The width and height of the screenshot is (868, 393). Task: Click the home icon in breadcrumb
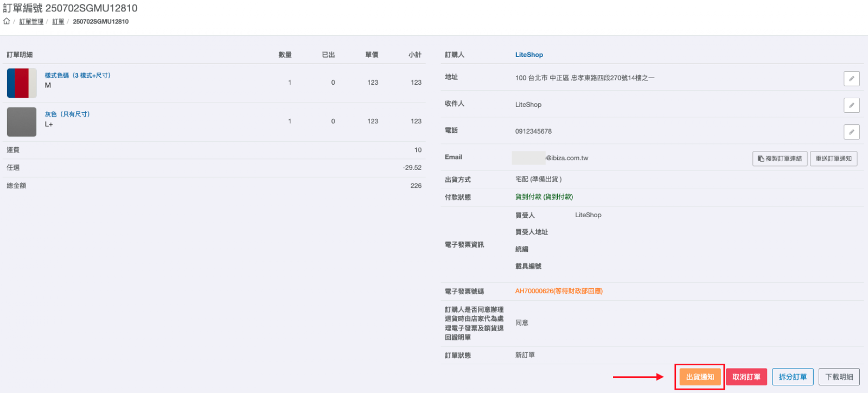(7, 21)
